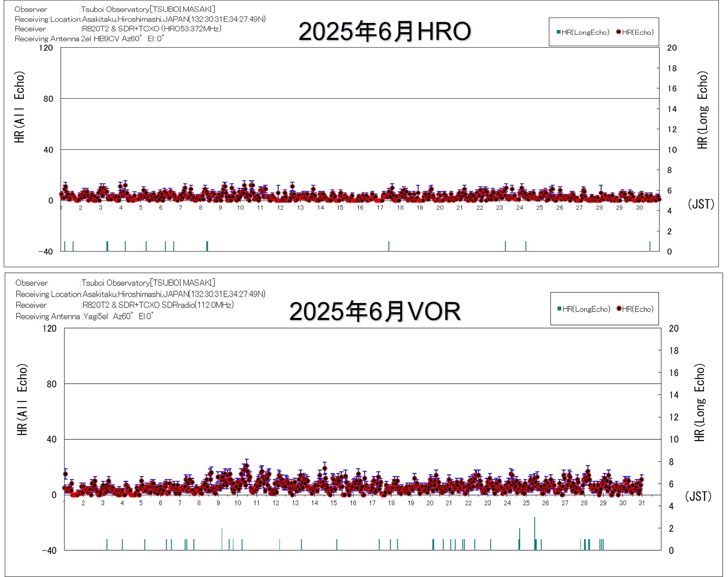Click the VOR chart's red HR(Echo) legend marker
Screen dimensions: 728x577
619,308
